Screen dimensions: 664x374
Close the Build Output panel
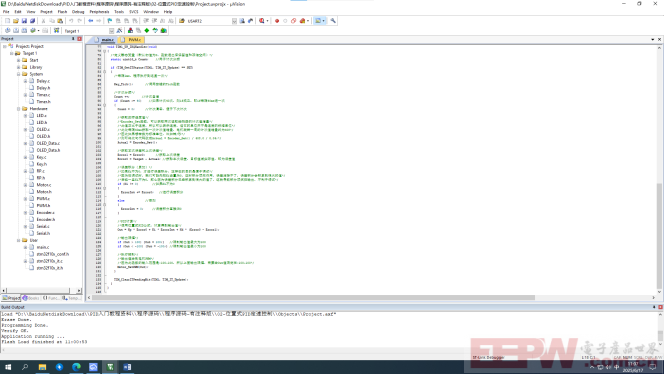coord(660,307)
